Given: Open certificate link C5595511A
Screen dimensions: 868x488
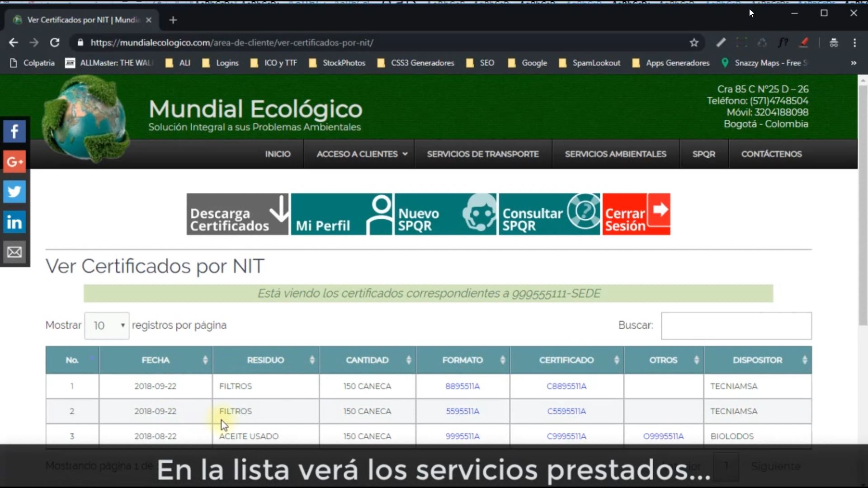Looking at the screenshot, I should click(x=566, y=411).
